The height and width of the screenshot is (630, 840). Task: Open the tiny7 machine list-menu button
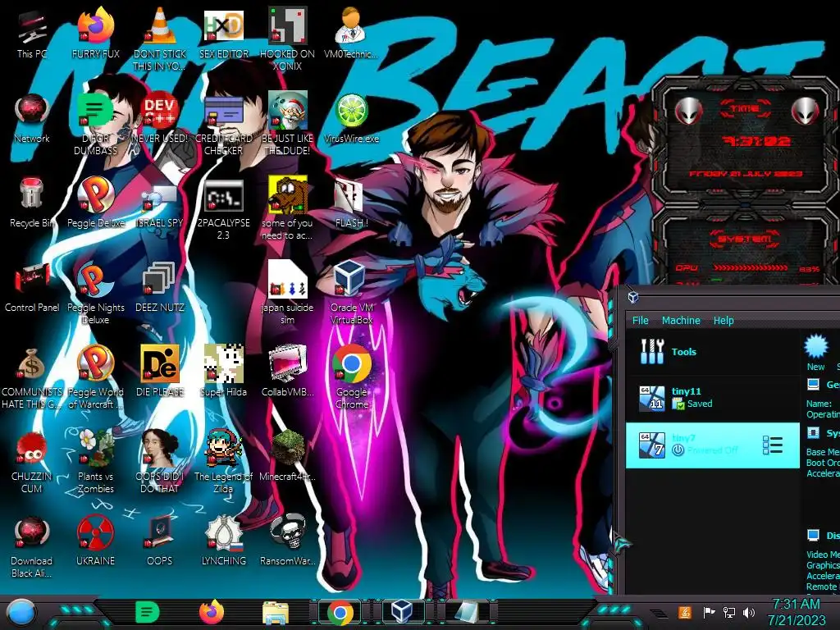point(772,445)
